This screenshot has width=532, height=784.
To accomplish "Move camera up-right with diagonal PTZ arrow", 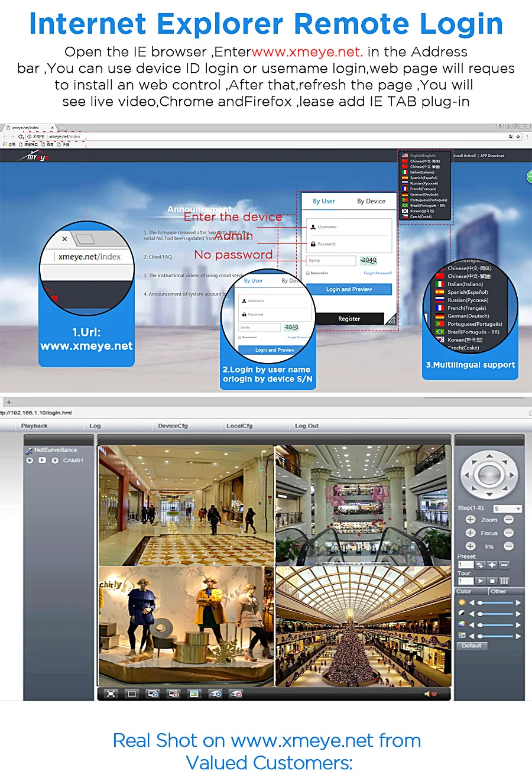I will (x=505, y=462).
